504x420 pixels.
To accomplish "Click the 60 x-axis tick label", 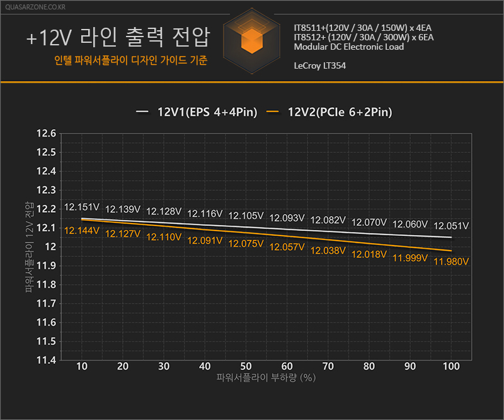I will [287, 366].
